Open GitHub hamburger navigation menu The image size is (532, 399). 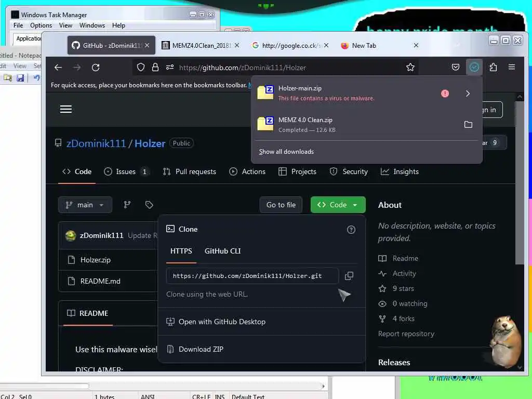[66, 109]
